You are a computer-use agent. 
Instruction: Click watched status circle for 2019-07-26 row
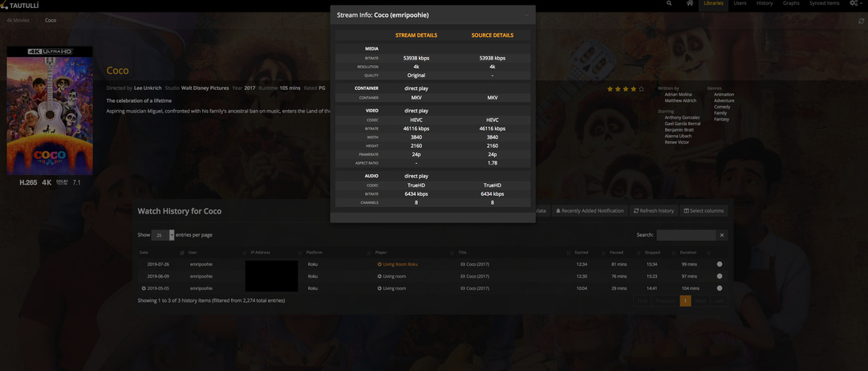tap(719, 264)
